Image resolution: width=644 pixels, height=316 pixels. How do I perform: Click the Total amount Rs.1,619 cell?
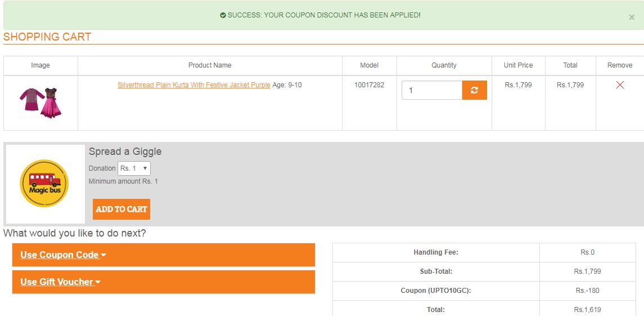(587, 309)
